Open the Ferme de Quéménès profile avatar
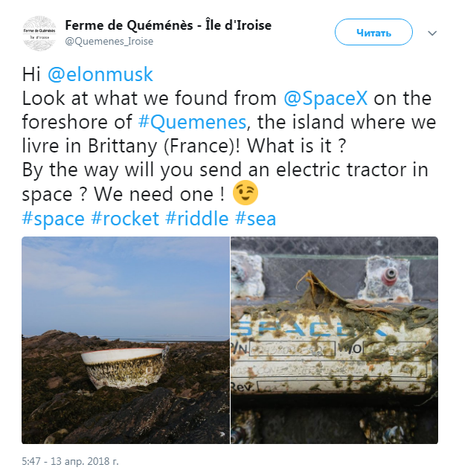The image size is (459, 476). coord(39,33)
